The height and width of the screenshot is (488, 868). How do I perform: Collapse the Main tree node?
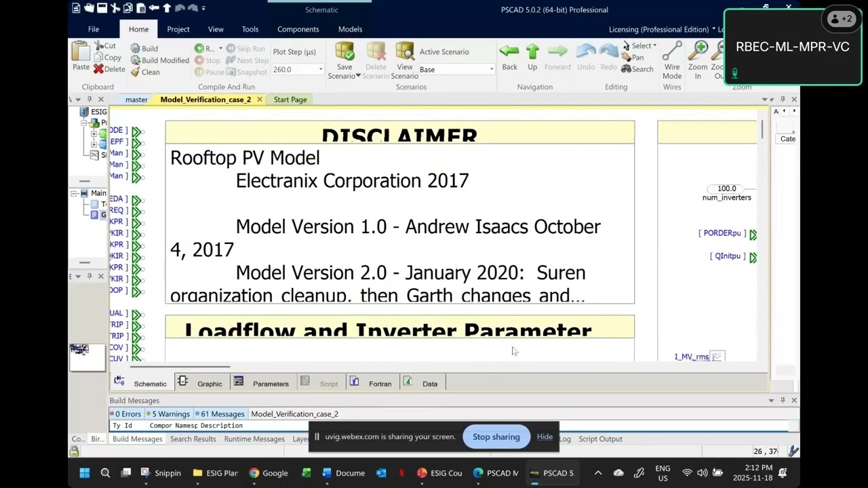point(74,193)
